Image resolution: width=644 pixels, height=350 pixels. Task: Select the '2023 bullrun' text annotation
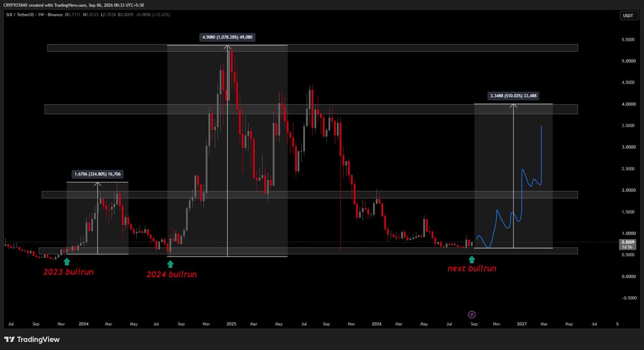[69, 272]
